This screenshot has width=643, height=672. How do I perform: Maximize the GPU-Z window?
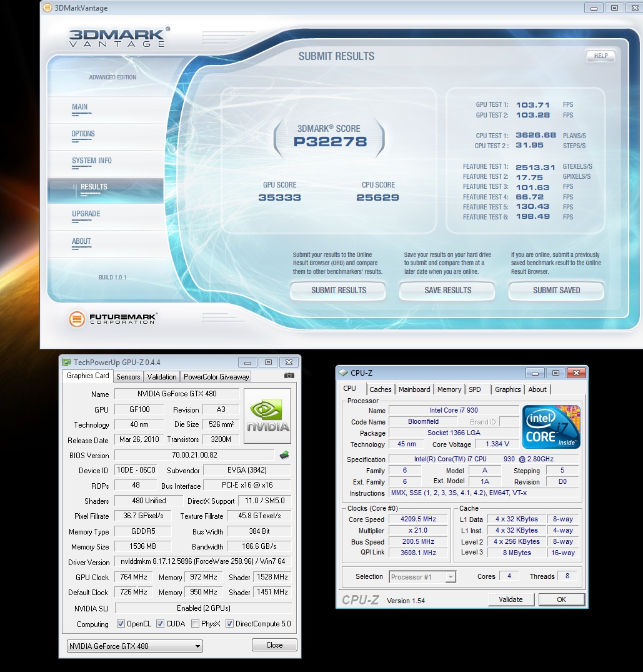(268, 363)
